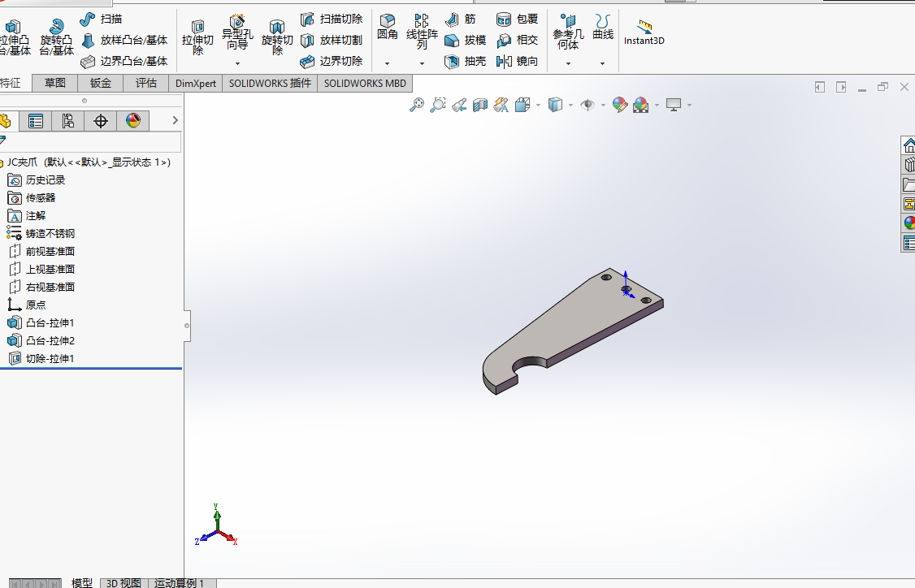Viewport: 915px width, 588px height.
Task: Expand the 曲线 curves dropdown arrow
Action: coord(603,63)
